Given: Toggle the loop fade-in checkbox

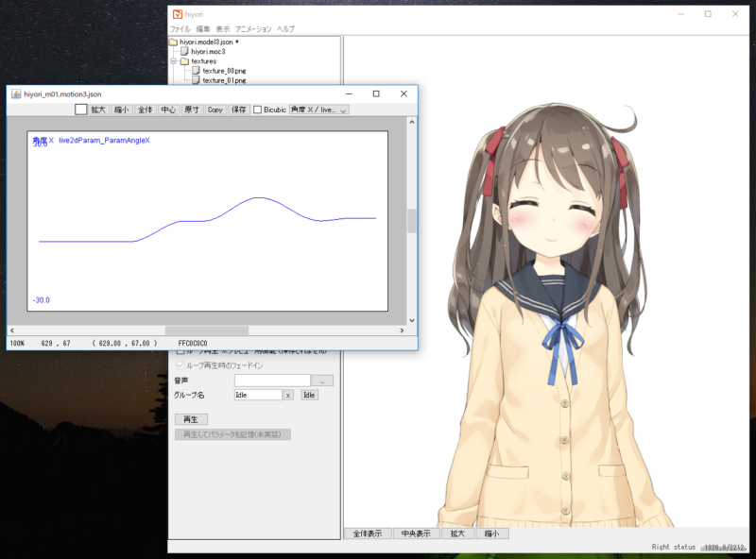Looking at the screenshot, I should click(x=181, y=364).
